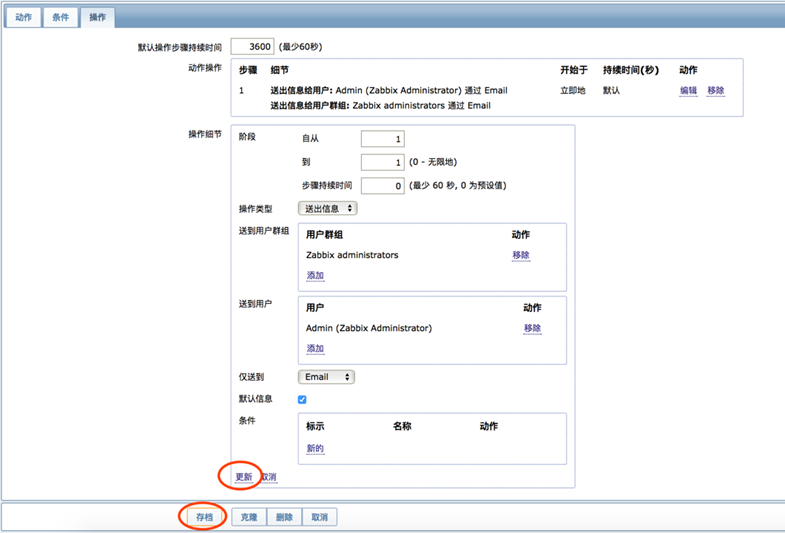Click the 细节 column header
This screenshot has height=533, width=785.
point(279,70)
